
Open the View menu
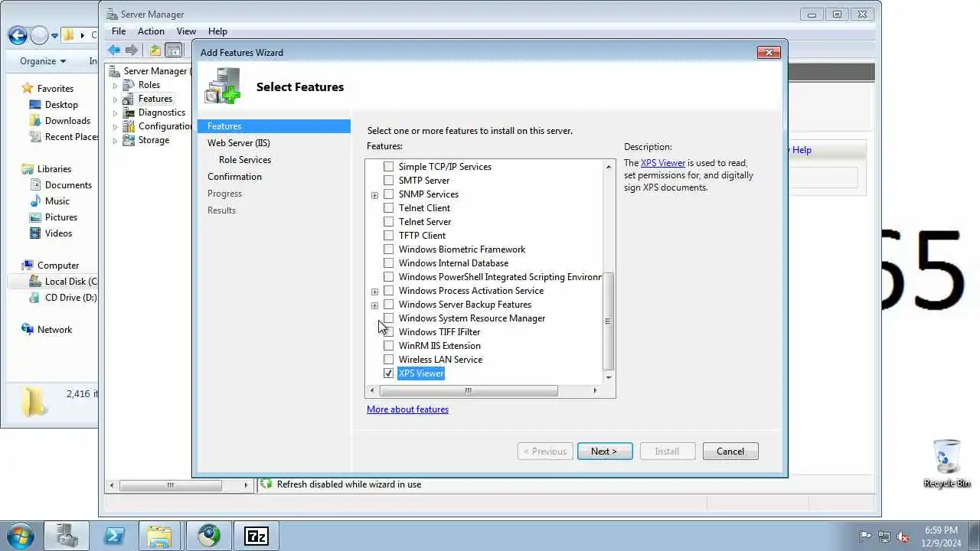click(x=186, y=31)
